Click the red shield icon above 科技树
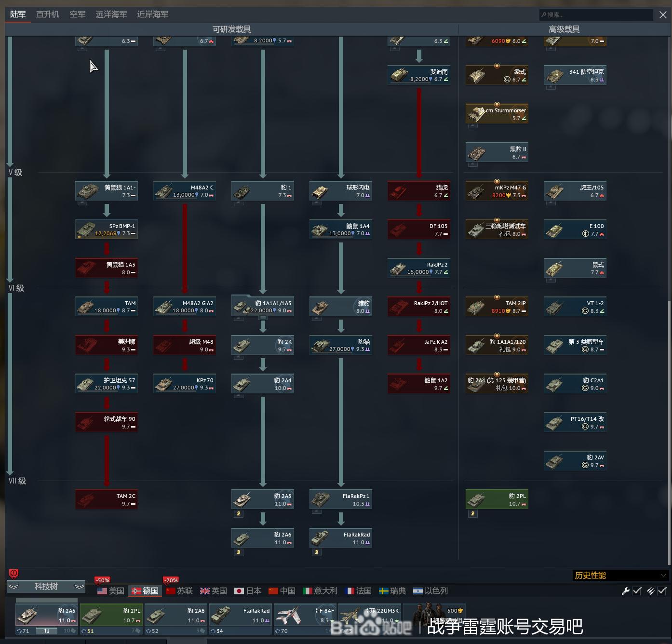 click(x=13, y=574)
